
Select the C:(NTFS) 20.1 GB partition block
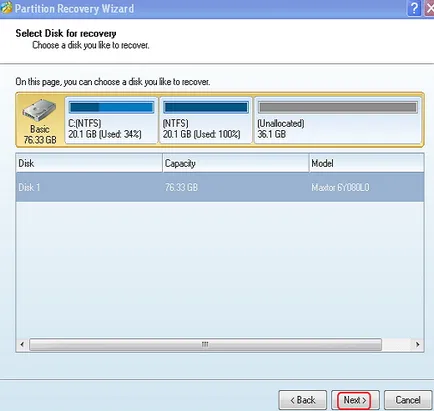[111, 120]
